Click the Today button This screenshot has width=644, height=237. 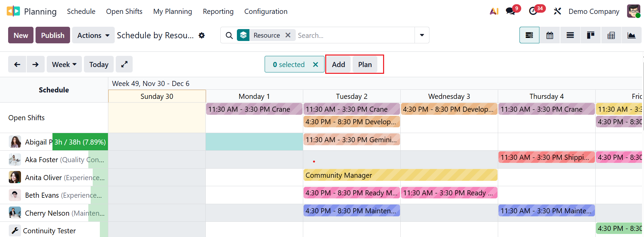[99, 64]
